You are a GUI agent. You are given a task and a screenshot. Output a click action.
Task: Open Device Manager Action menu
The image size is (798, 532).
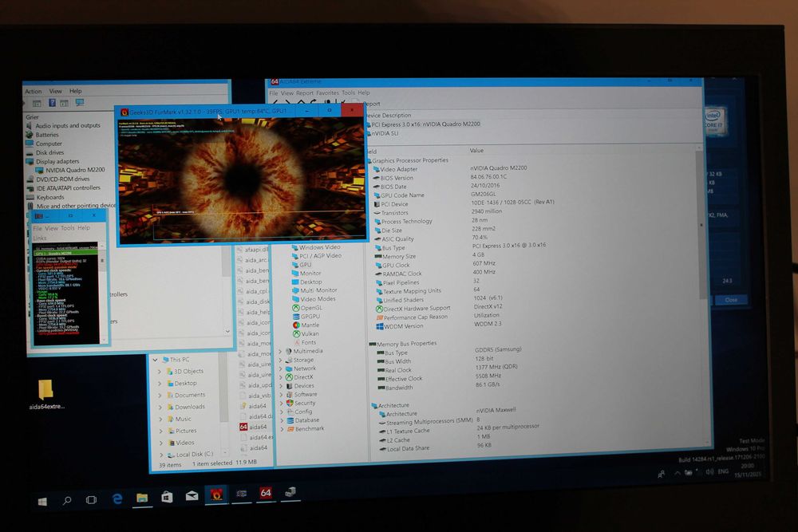[33, 92]
